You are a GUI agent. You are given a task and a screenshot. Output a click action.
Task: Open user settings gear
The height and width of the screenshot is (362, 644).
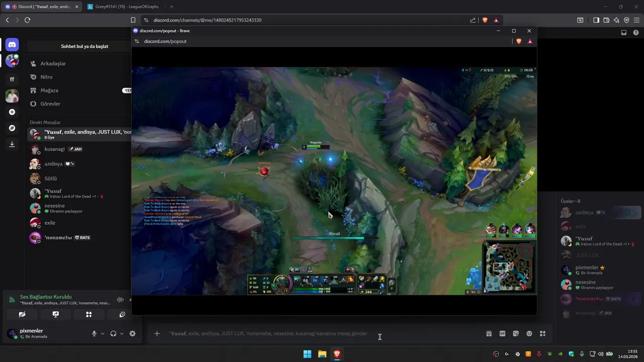point(132,333)
